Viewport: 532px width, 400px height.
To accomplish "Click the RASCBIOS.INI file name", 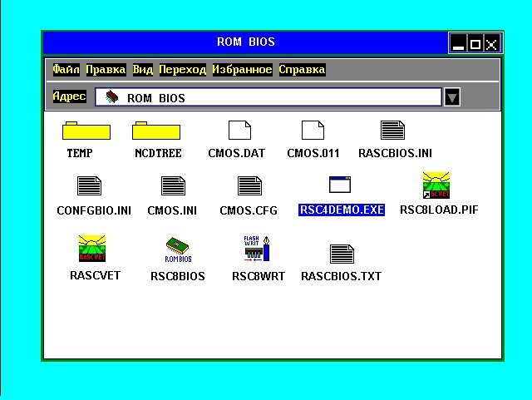I will coord(396,153).
